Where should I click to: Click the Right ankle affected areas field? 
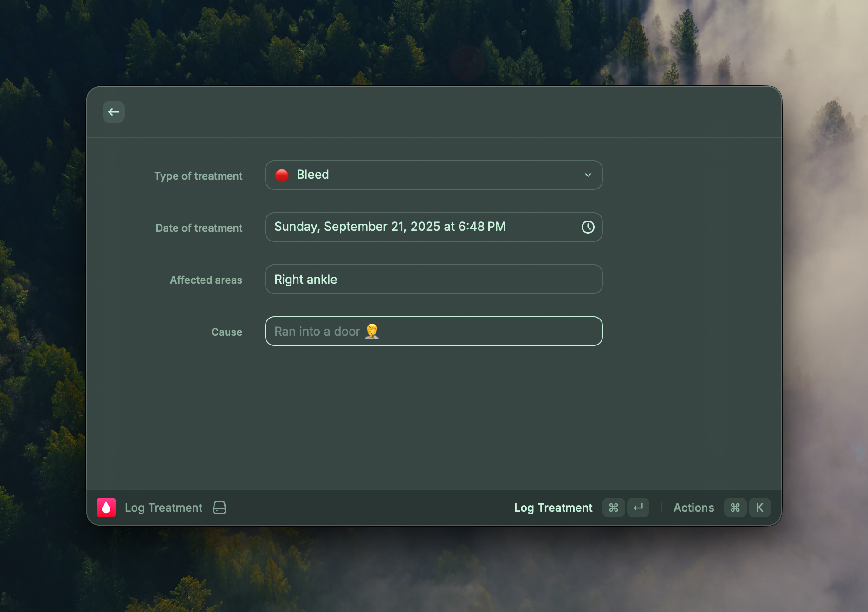(x=433, y=279)
